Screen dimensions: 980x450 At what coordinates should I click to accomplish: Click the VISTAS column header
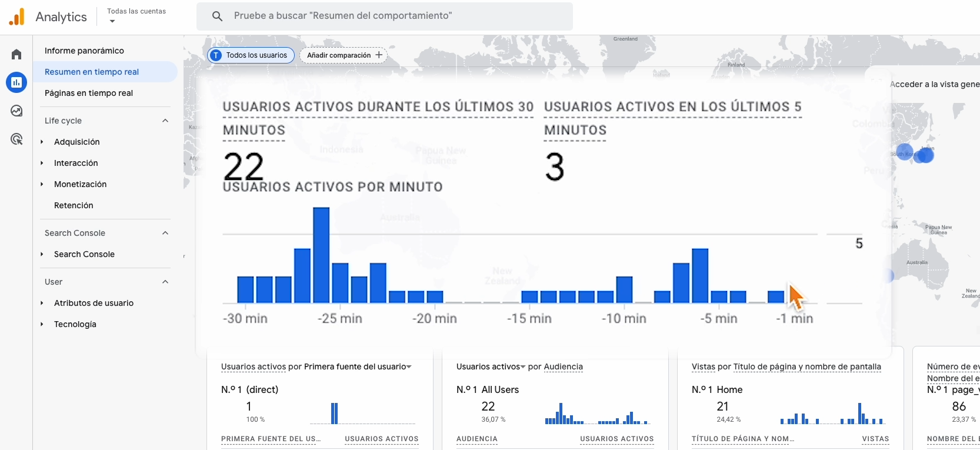coord(875,439)
